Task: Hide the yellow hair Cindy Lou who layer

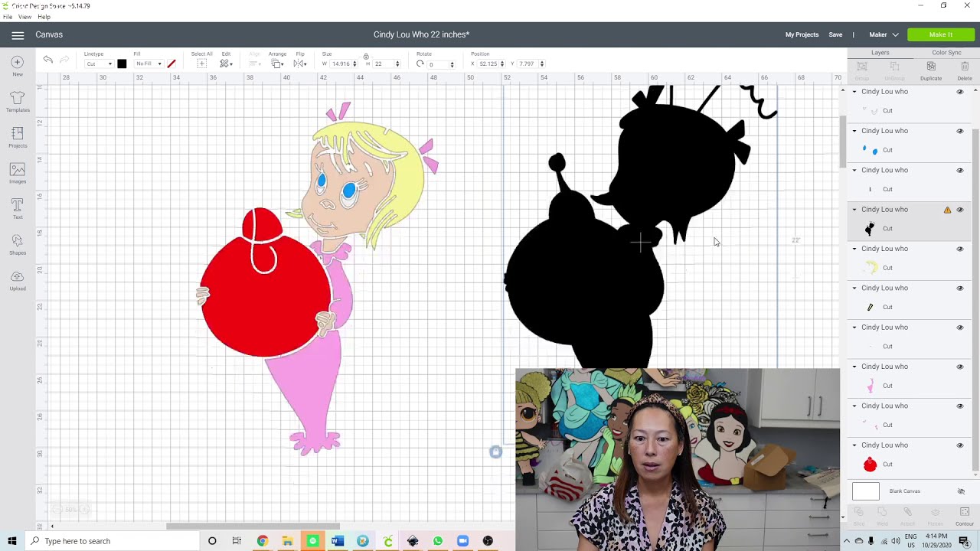Action: coord(960,249)
